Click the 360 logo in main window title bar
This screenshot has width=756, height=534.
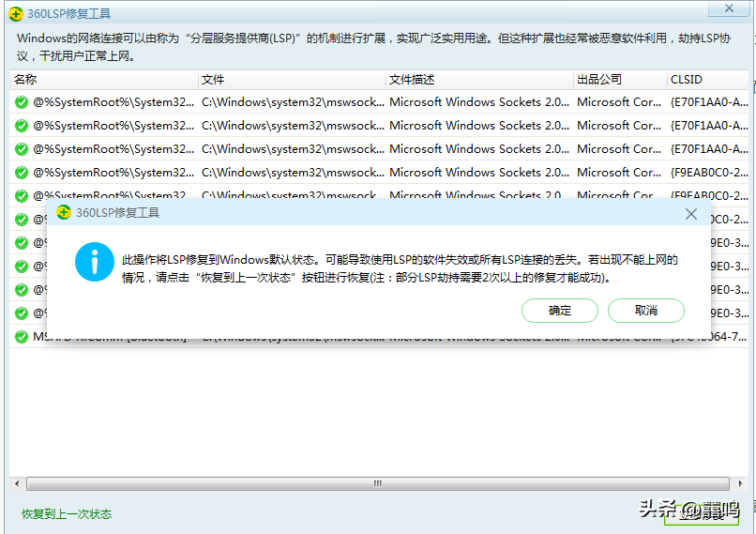click(x=16, y=14)
